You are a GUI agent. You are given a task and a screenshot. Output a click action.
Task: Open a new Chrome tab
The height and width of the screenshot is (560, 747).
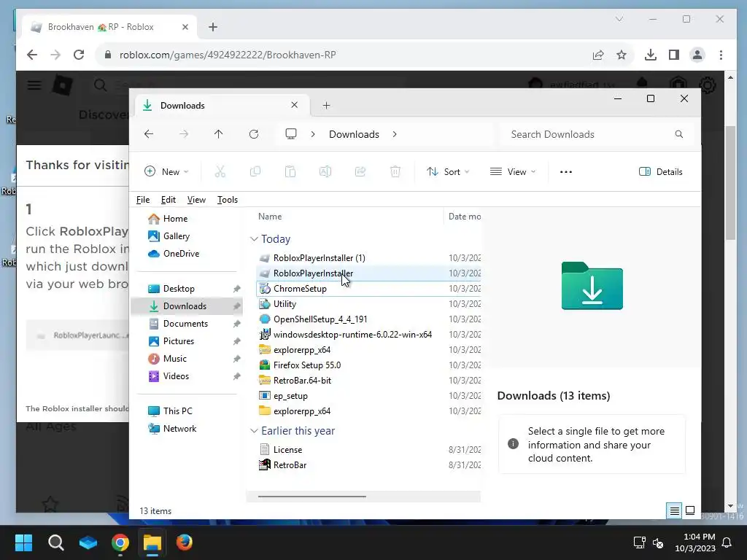click(x=213, y=27)
